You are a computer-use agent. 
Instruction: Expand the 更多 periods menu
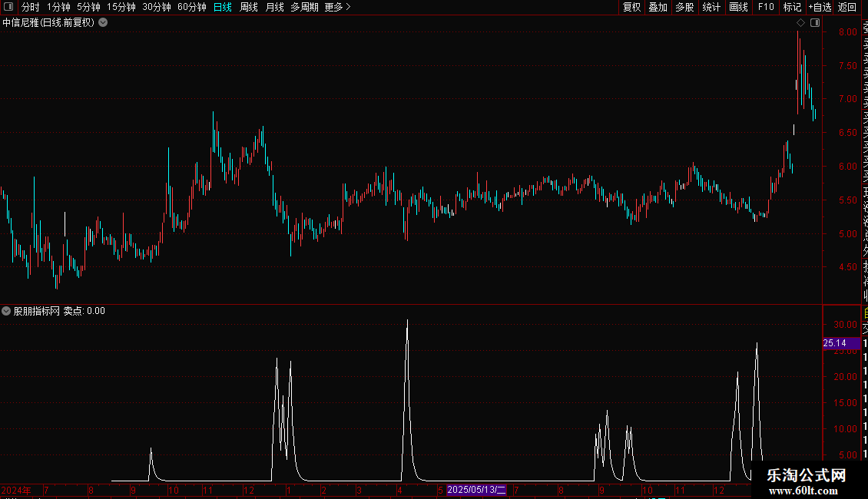coord(338,7)
